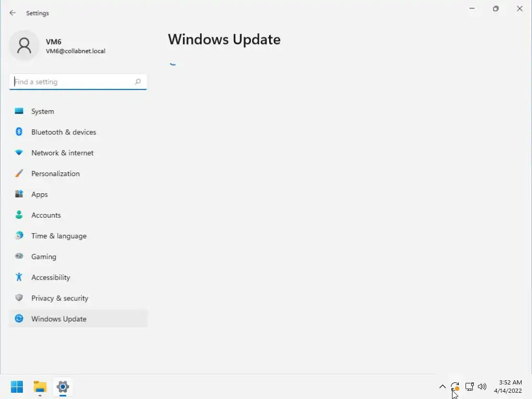Open the volume speaker tray icon
Screen dimensions: 532x399
482,387
